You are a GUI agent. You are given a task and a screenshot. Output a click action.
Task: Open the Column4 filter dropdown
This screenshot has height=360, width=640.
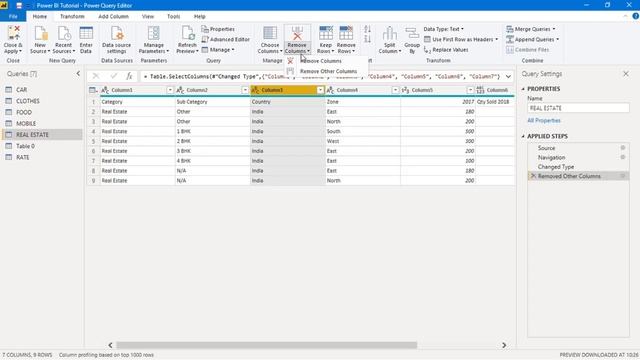[395, 90]
